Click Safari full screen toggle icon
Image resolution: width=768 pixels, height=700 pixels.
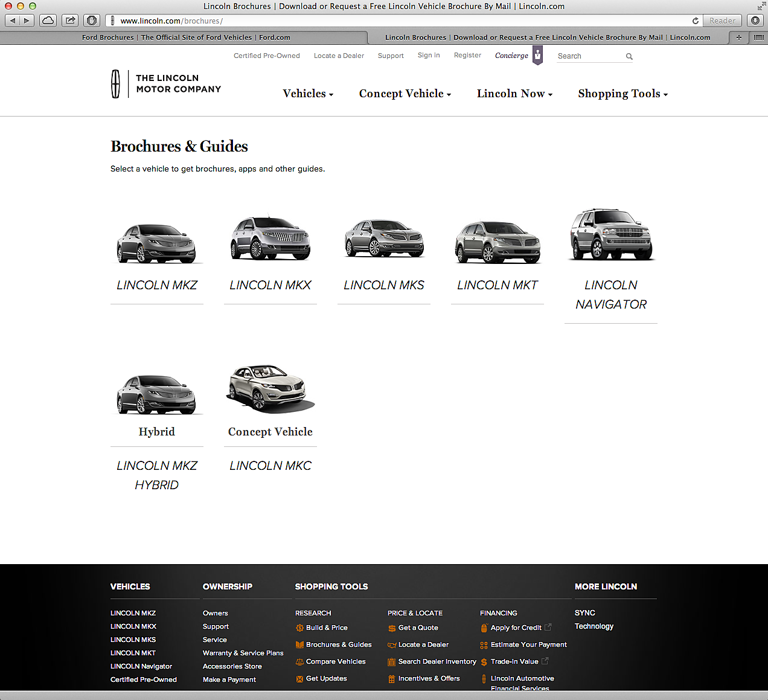point(761,6)
